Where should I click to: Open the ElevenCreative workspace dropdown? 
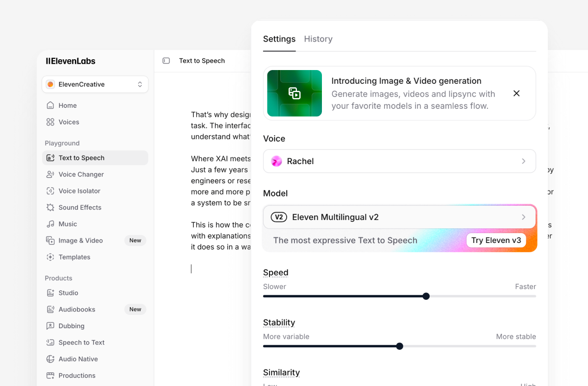pyautogui.click(x=95, y=84)
